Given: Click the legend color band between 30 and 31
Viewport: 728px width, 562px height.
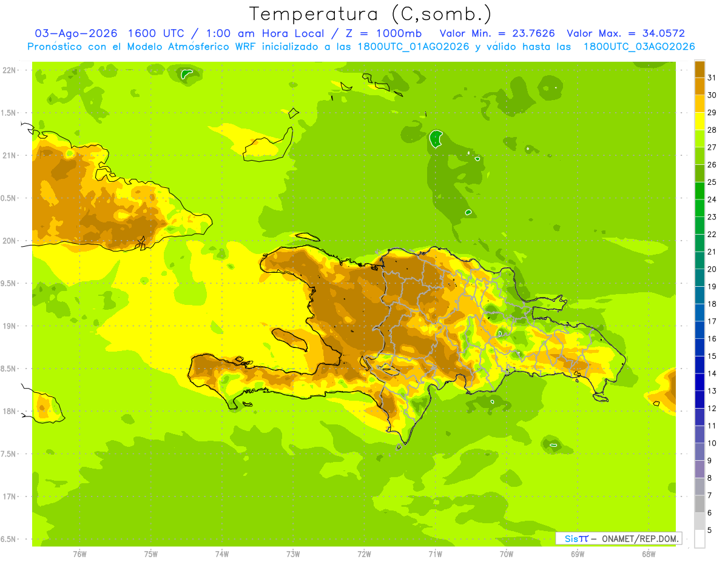Looking at the screenshot, I should tap(699, 87).
